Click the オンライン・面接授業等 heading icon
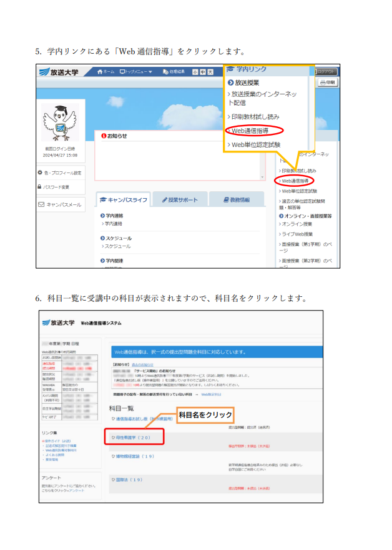This screenshot has width=392, height=550. point(281,216)
